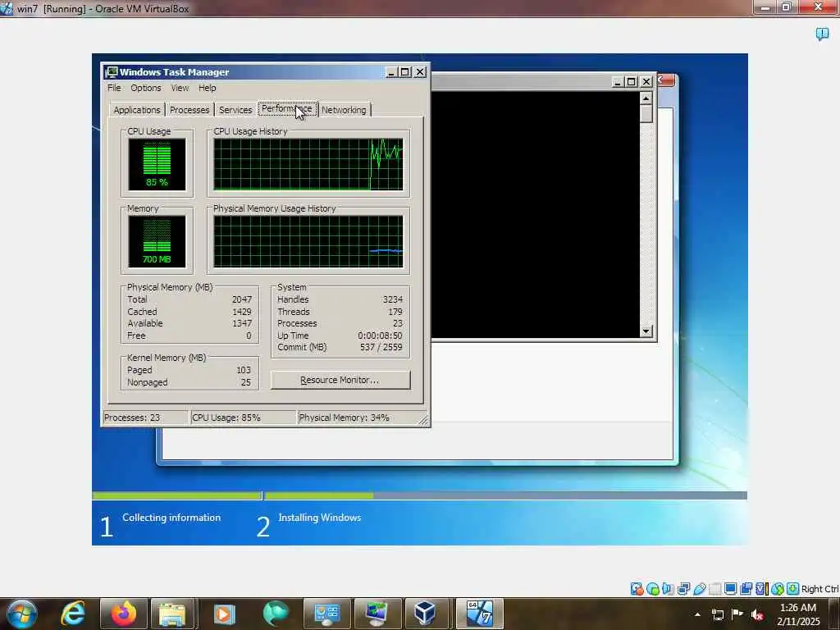Open the Help menu in Task Manager
The width and height of the screenshot is (840, 630).
pyautogui.click(x=208, y=88)
